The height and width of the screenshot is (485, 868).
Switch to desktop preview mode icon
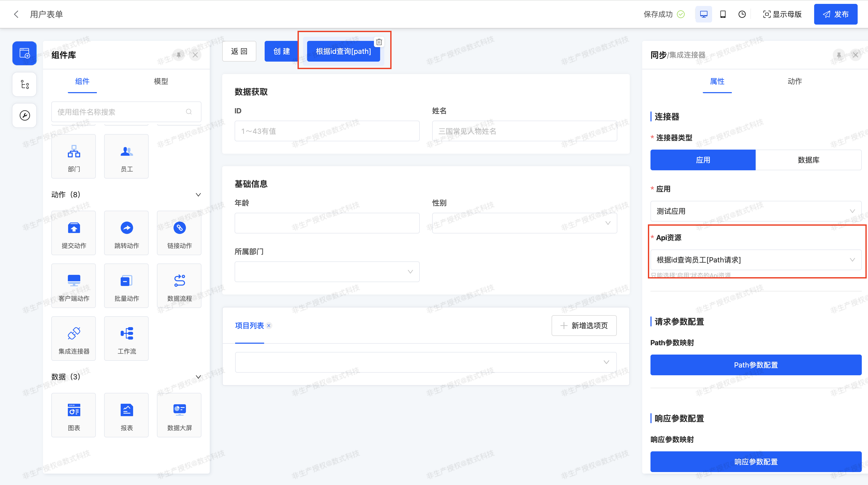704,14
